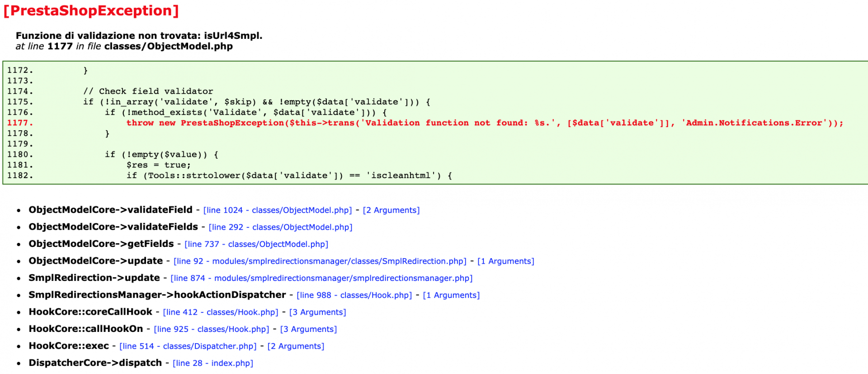Click the PrestaShopException heading

[91, 10]
